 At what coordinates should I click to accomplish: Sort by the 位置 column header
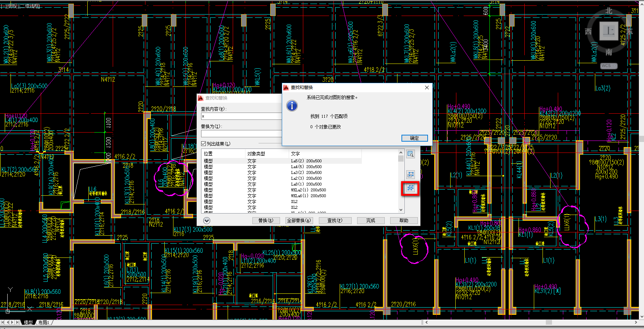pyautogui.click(x=223, y=154)
